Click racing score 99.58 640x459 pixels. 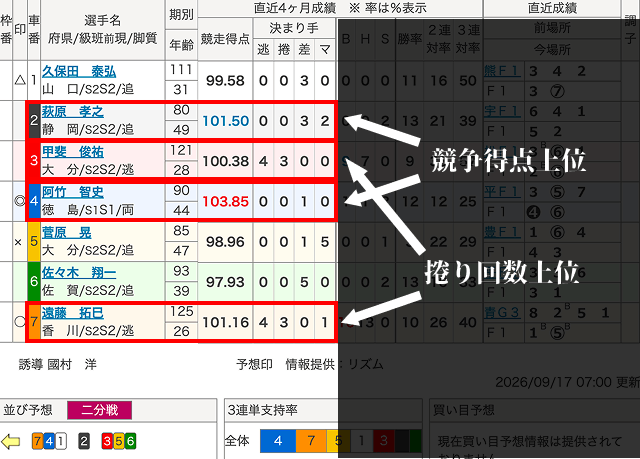225,80
